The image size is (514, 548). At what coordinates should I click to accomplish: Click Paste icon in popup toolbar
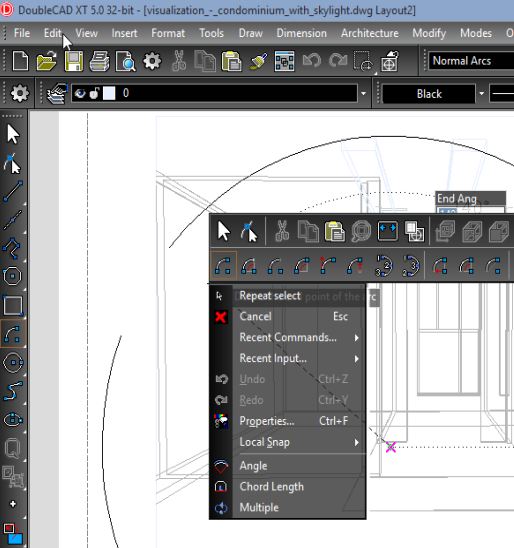point(334,231)
